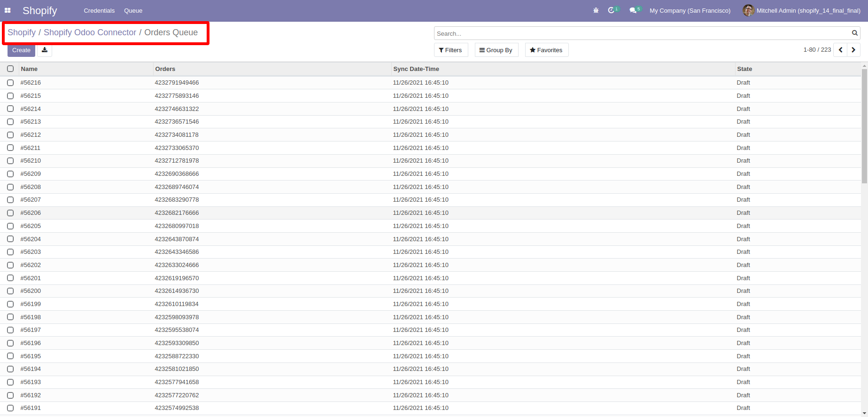Click the vertical scrollbar thumb

pyautogui.click(x=864, y=126)
